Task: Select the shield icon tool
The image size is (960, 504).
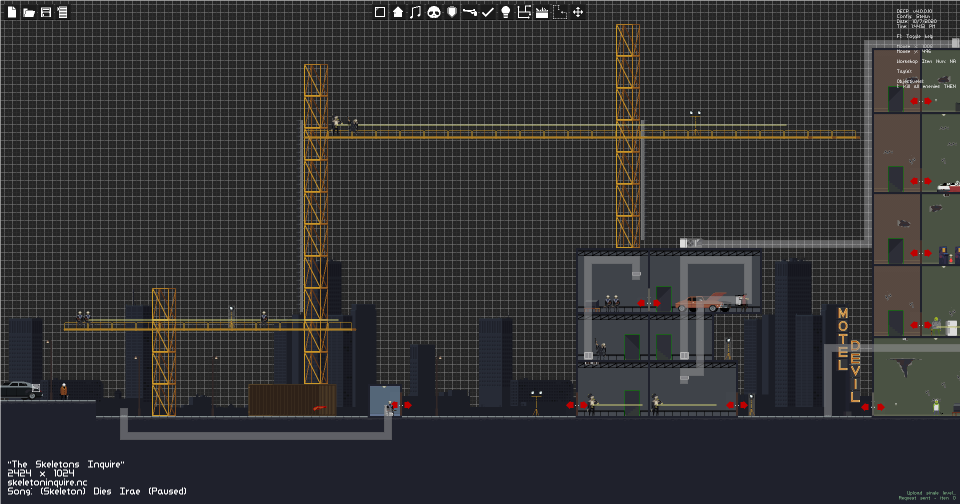Action: click(452, 12)
